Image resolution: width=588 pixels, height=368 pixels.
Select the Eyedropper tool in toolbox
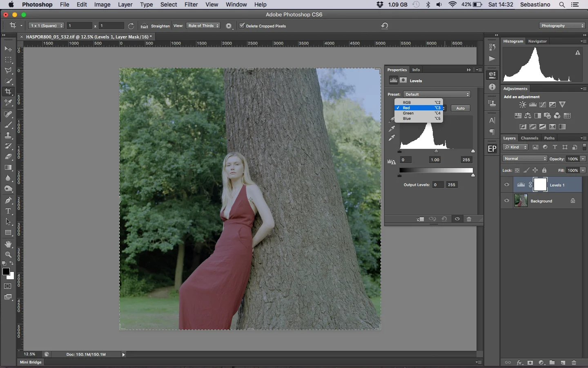tap(8, 102)
